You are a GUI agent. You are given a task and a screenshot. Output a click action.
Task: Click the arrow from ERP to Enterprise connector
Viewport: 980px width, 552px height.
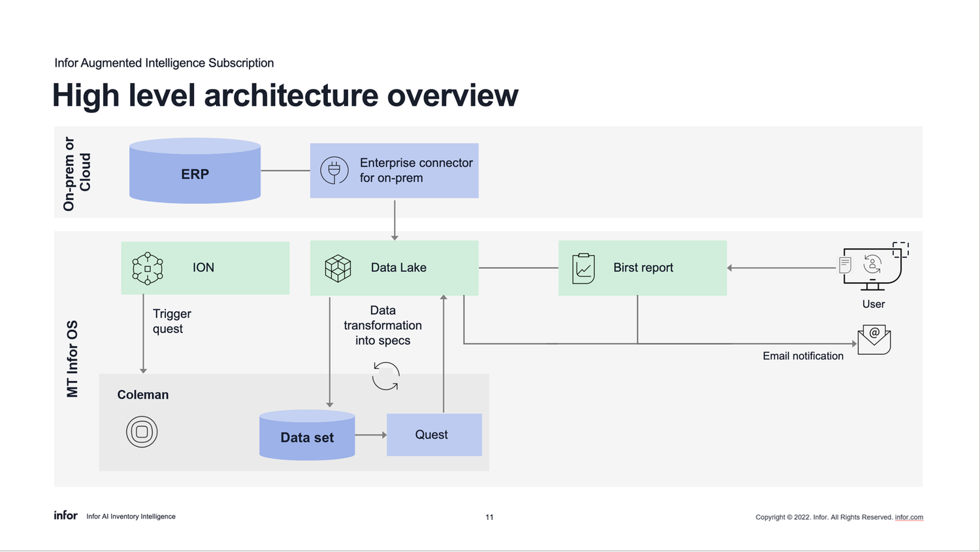click(286, 171)
